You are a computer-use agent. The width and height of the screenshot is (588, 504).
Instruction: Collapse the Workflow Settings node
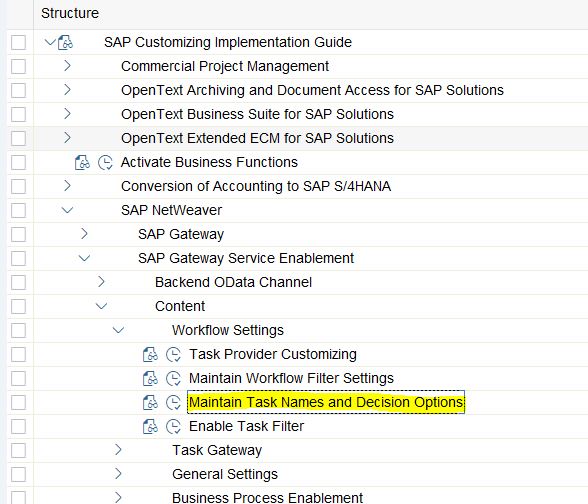coord(118,330)
